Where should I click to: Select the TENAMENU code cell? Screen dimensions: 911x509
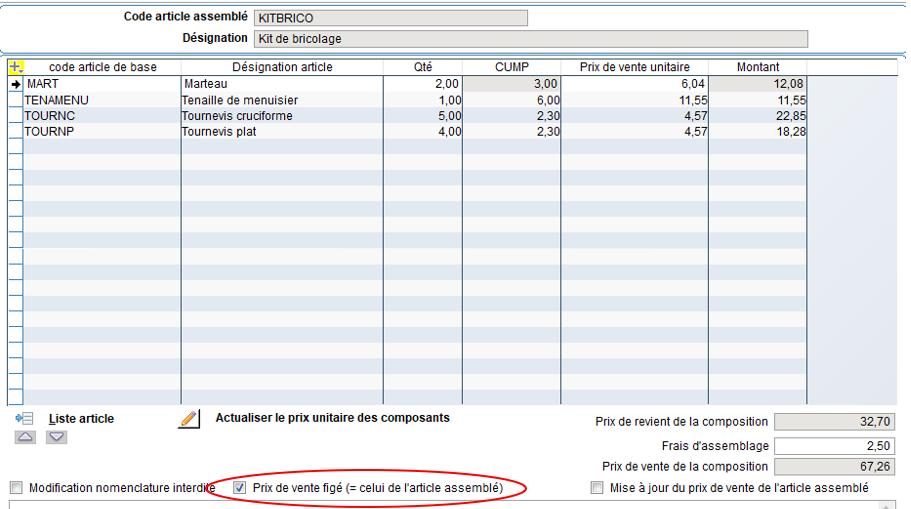[x=102, y=100]
